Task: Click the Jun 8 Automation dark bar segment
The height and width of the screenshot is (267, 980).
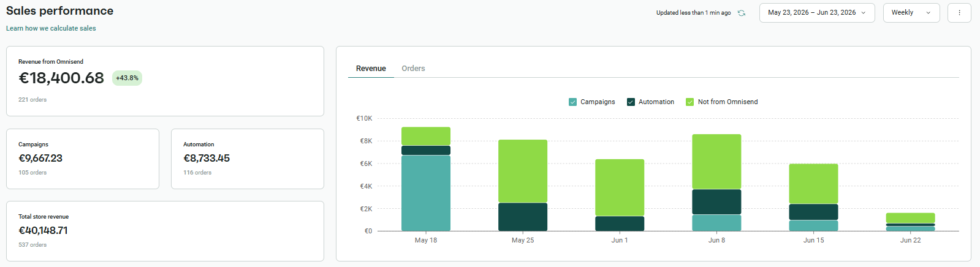Action: (716, 201)
